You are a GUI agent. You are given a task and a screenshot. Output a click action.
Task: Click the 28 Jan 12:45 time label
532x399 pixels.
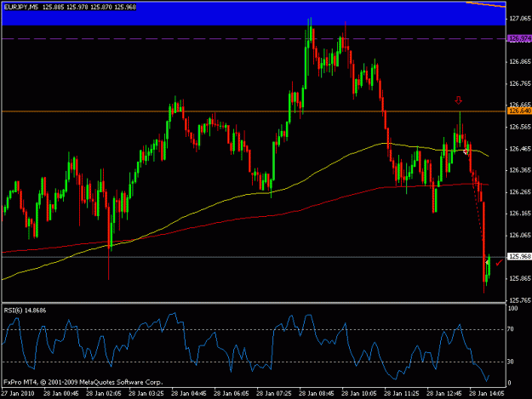[x=444, y=393]
